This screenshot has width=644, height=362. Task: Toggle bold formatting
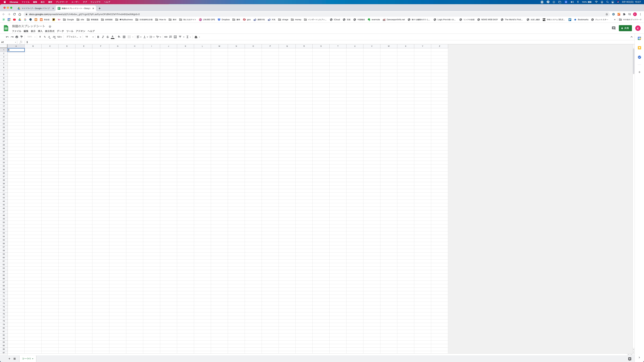pos(98,37)
